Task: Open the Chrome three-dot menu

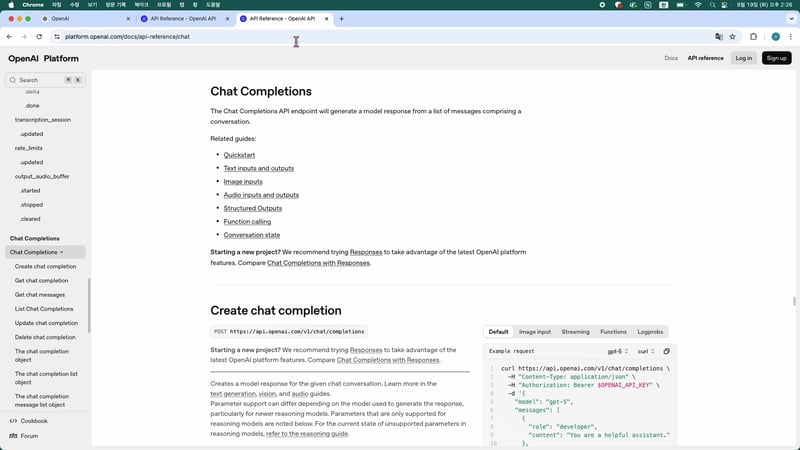Action: pos(790,37)
